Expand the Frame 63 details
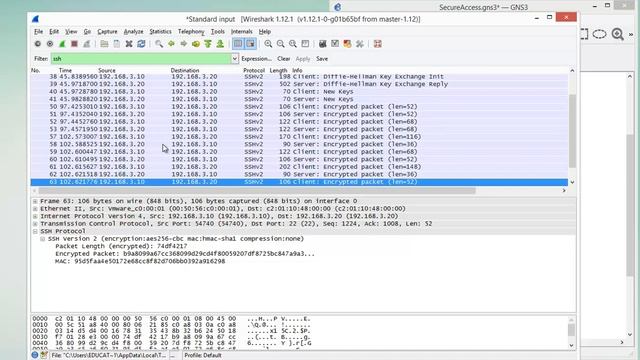 (x=35, y=201)
